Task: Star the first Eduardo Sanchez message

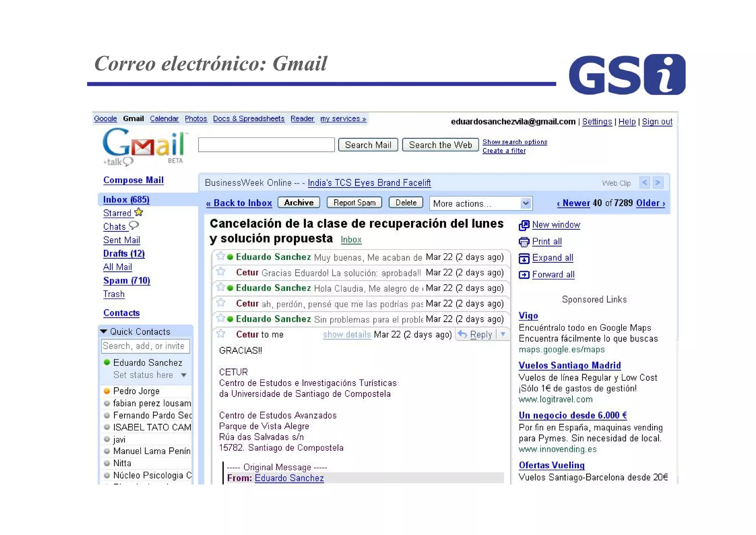Action: (x=221, y=256)
